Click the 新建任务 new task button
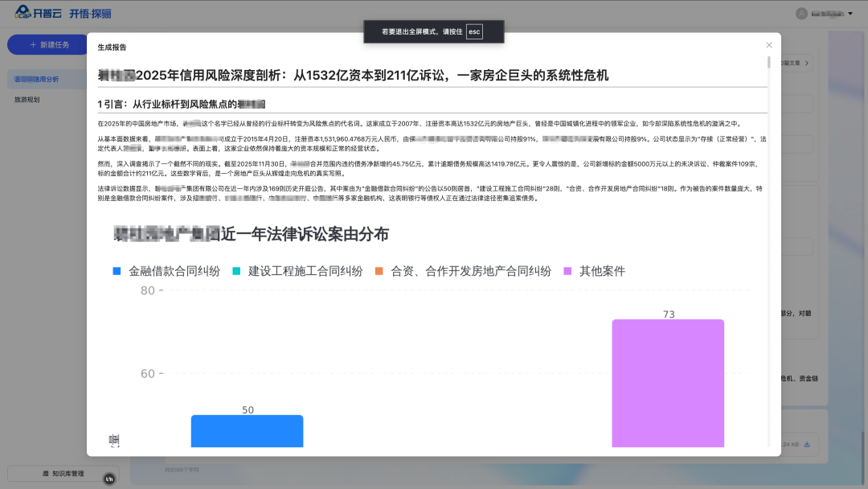Image resolution: width=868 pixels, height=489 pixels. pos(49,45)
